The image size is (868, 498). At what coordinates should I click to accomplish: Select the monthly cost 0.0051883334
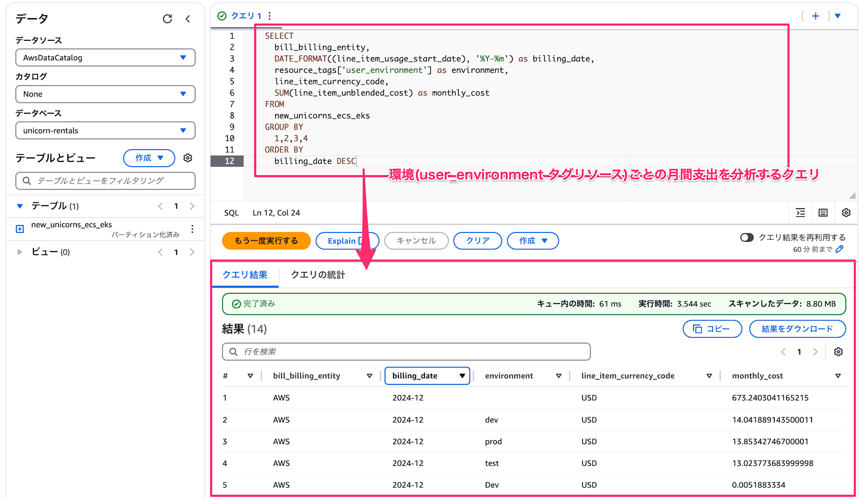pos(759,485)
